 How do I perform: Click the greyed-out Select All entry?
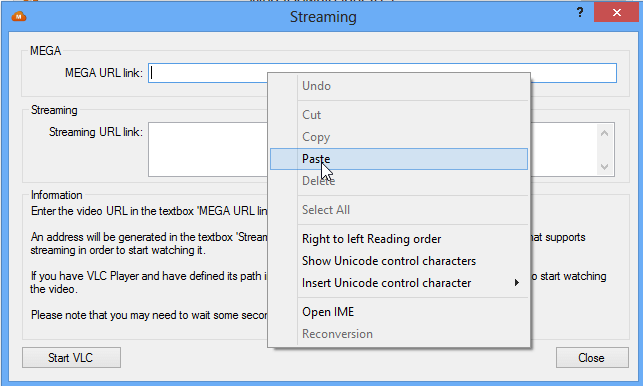tap(399, 210)
